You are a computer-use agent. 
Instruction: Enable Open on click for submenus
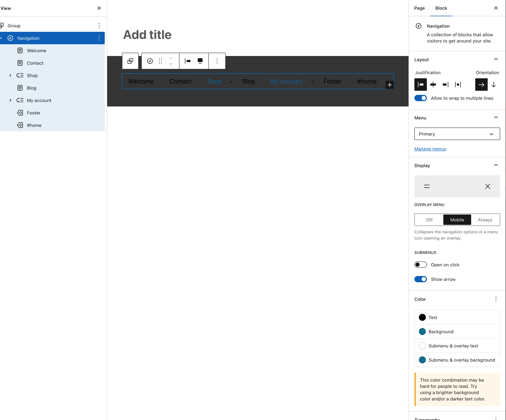click(420, 265)
